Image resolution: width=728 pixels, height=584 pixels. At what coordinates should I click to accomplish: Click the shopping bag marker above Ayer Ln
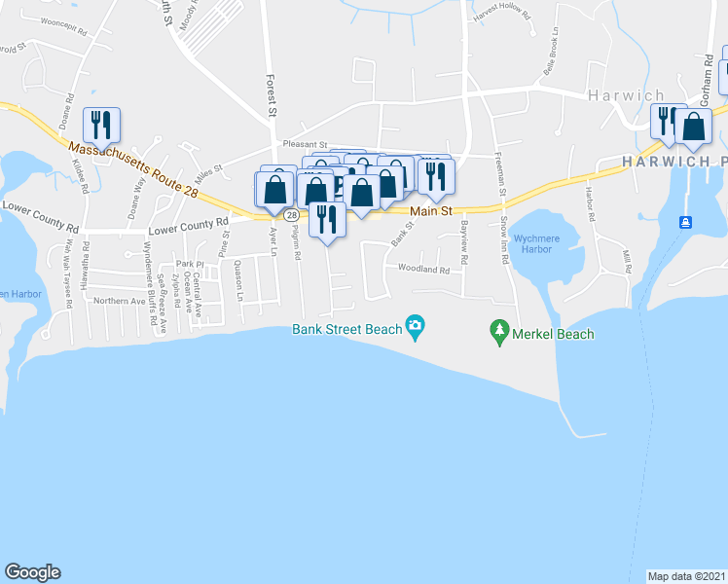coord(275,190)
